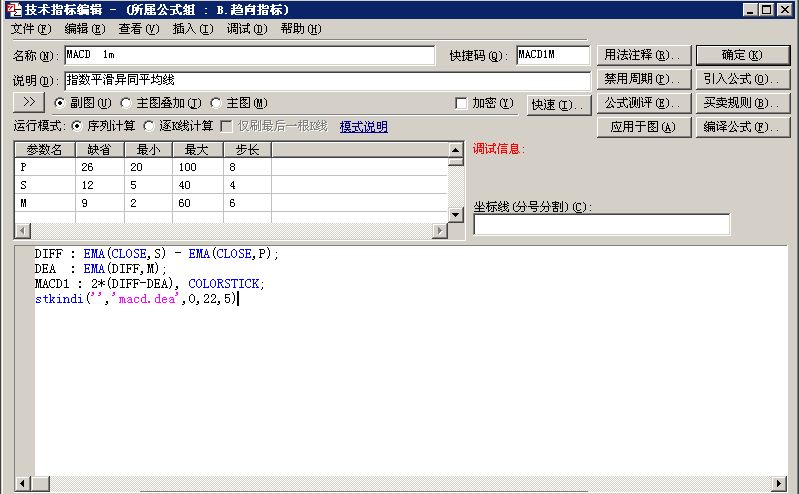799x494 pixels.
Task: Click parameter table scroll down arrow
Action: point(456,215)
